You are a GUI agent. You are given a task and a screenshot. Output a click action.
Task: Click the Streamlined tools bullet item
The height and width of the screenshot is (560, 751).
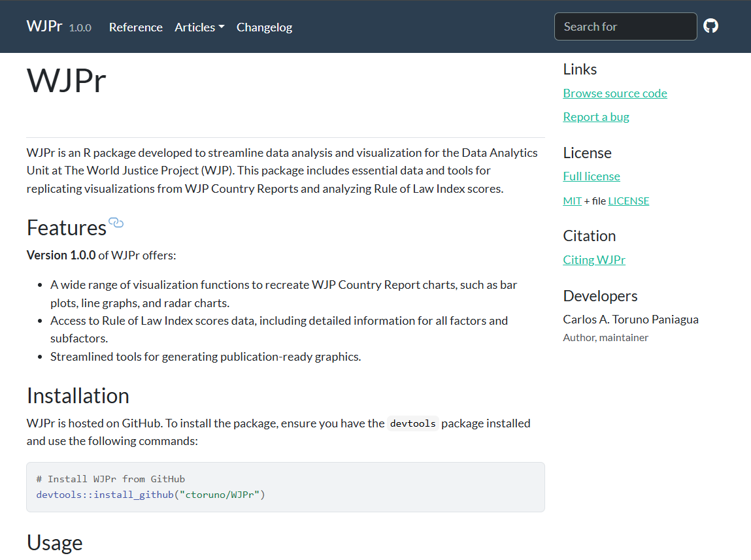click(x=205, y=357)
